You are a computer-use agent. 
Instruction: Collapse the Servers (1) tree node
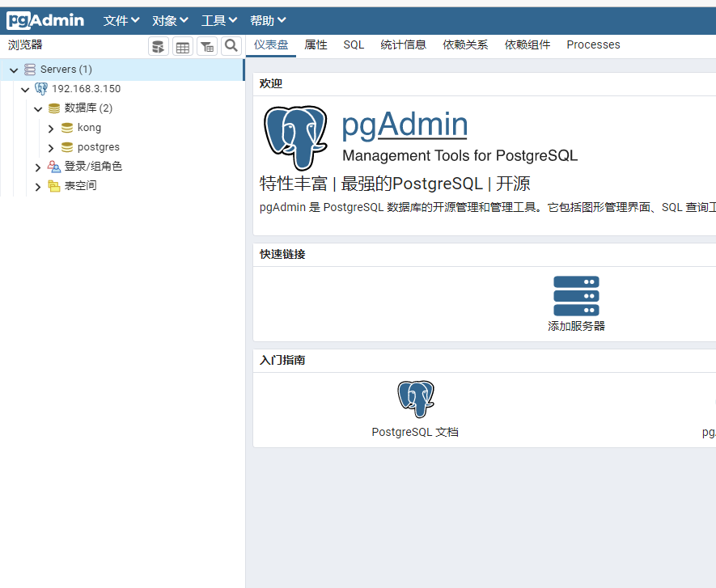[14, 70]
